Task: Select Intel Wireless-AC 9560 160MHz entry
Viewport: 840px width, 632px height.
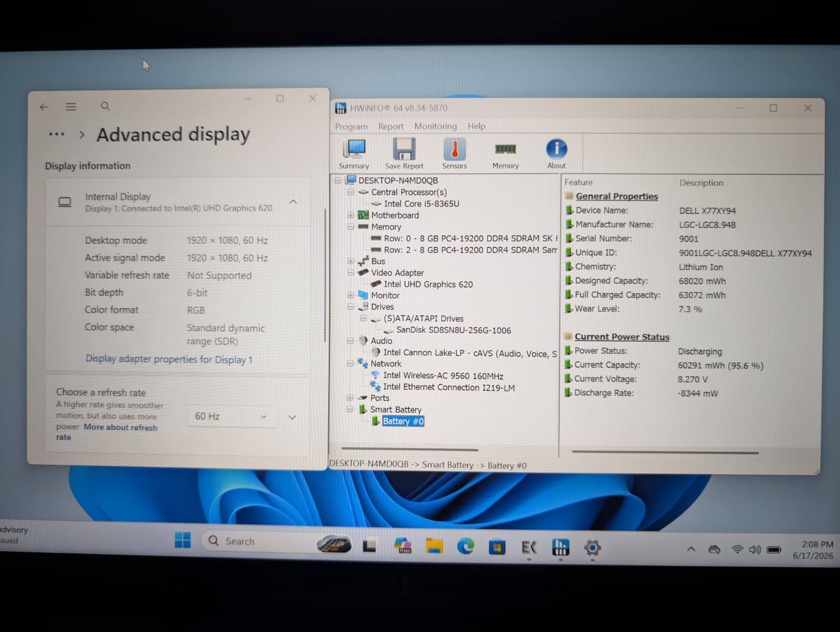Action: [x=443, y=376]
